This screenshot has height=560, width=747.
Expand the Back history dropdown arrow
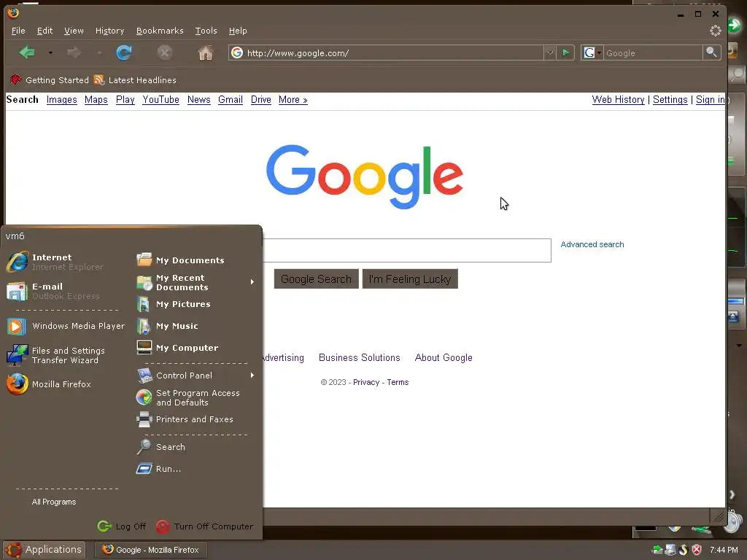(x=50, y=52)
